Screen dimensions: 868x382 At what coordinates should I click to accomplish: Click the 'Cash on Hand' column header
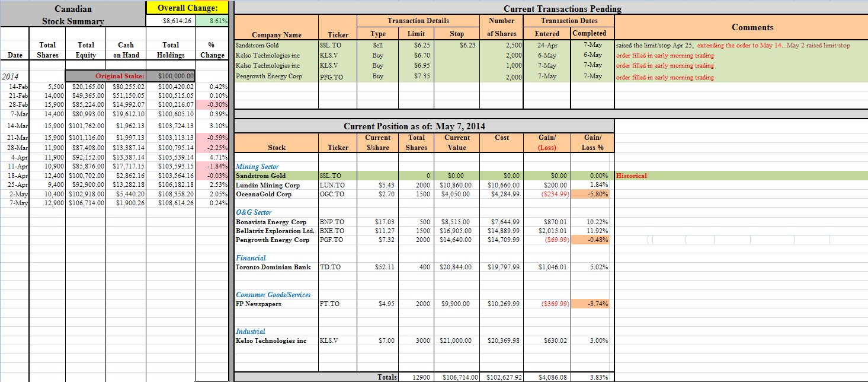[126, 50]
